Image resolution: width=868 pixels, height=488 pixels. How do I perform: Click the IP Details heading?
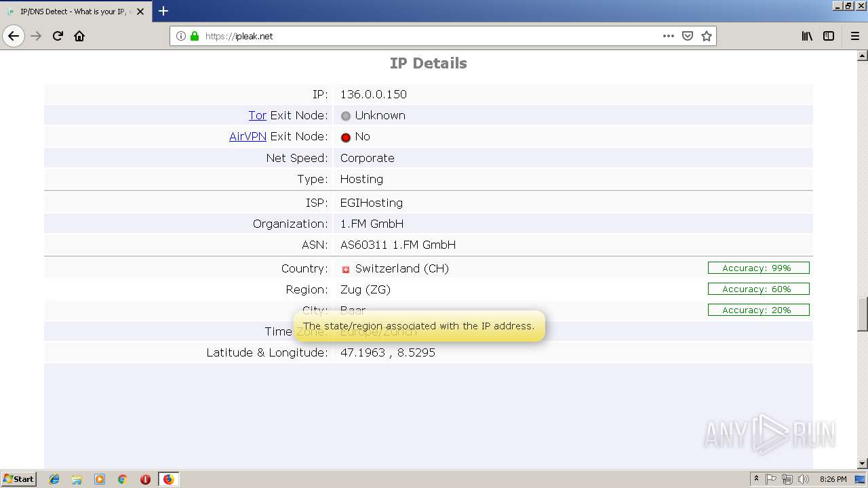click(x=429, y=63)
